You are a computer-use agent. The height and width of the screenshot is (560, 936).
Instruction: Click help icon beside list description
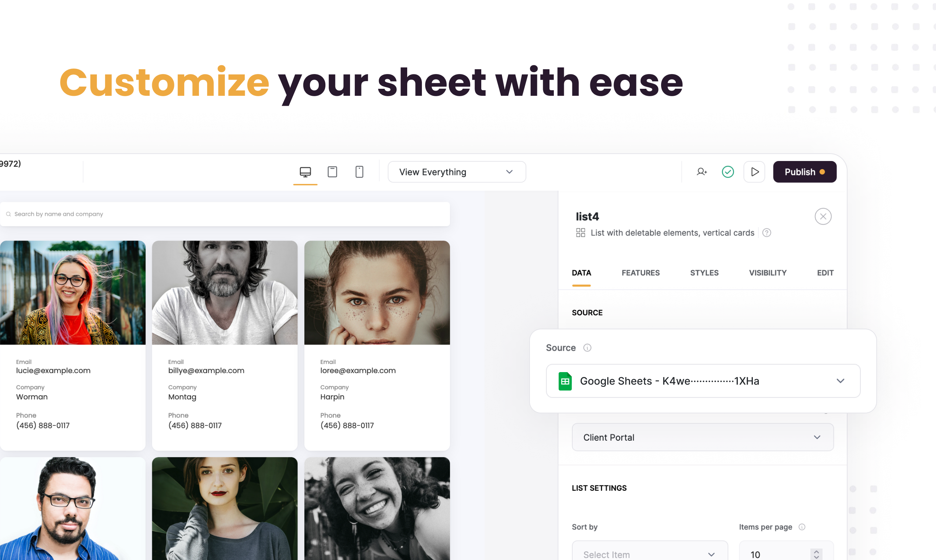pyautogui.click(x=766, y=233)
